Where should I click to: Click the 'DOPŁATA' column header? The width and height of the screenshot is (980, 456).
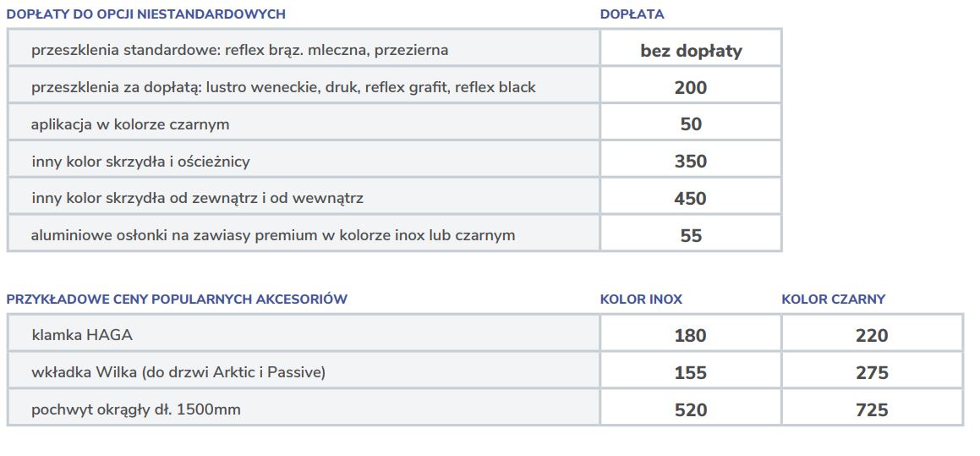pos(632,14)
